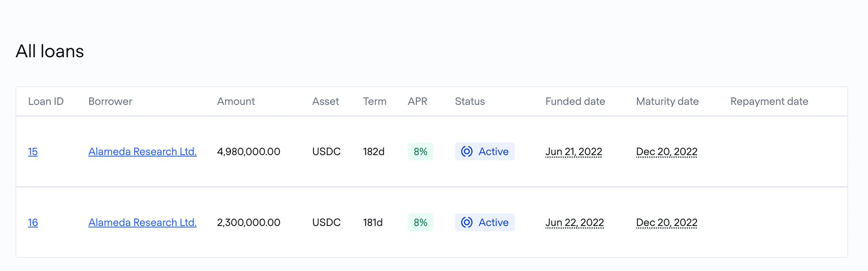The height and width of the screenshot is (271, 868).
Task: Open loan ID 16 link
Action: (x=33, y=223)
